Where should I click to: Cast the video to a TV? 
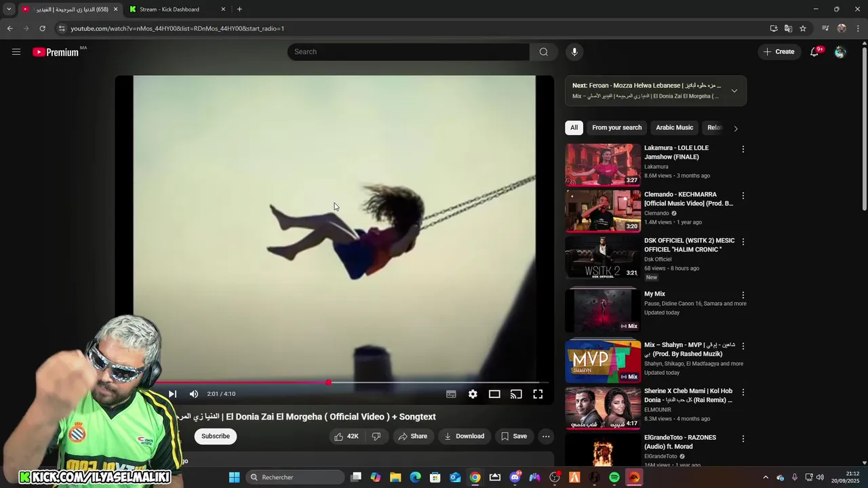(516, 394)
